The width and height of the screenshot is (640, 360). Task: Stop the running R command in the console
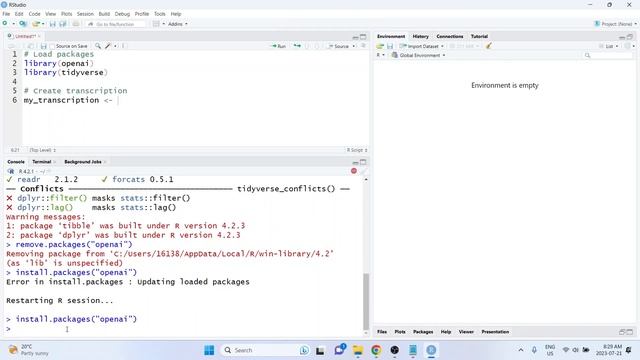click(354, 171)
